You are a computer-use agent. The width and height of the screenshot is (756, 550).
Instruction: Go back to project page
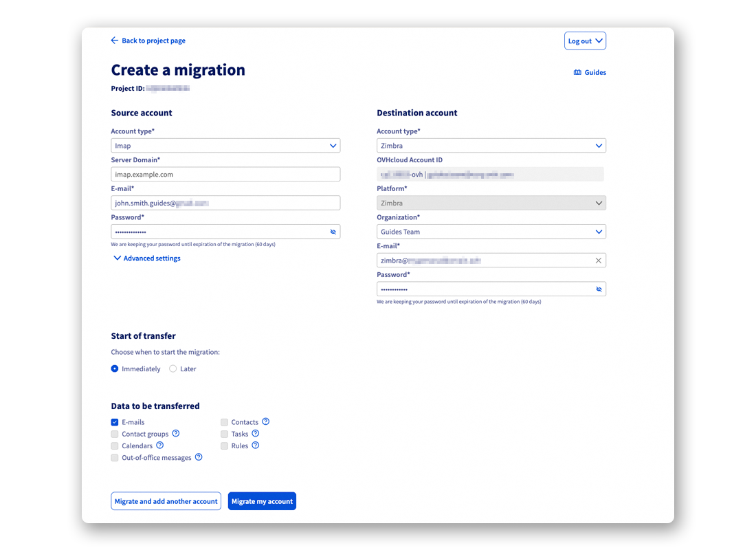pos(148,41)
